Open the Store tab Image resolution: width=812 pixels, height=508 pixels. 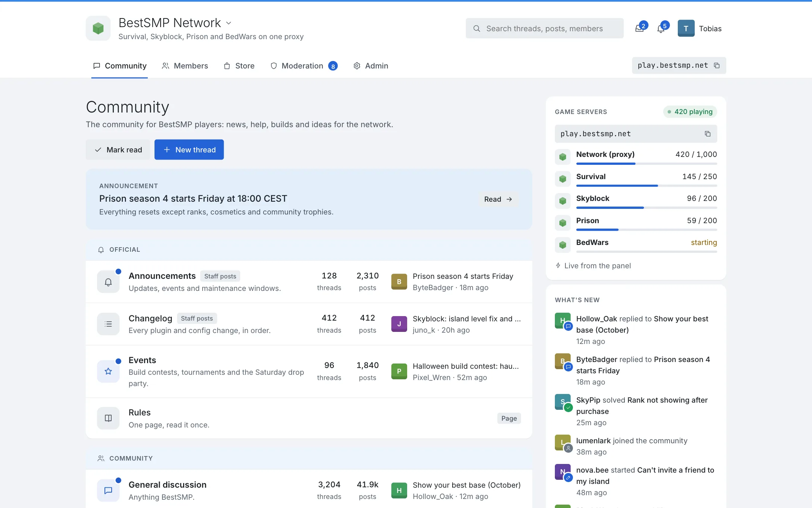pos(239,66)
